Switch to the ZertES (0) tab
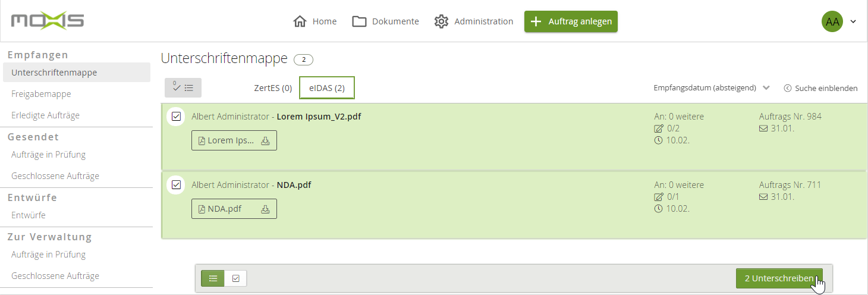The image size is (868, 295). [273, 88]
